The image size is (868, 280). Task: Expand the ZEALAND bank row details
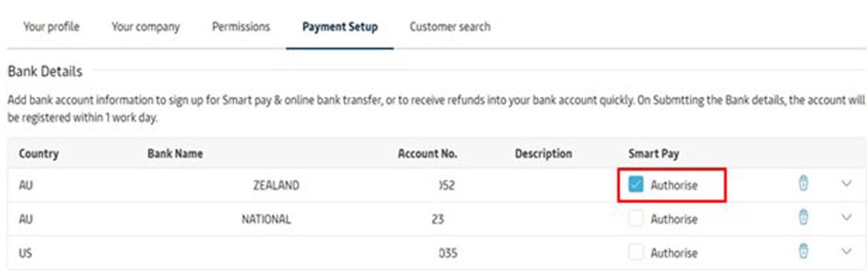847,184
